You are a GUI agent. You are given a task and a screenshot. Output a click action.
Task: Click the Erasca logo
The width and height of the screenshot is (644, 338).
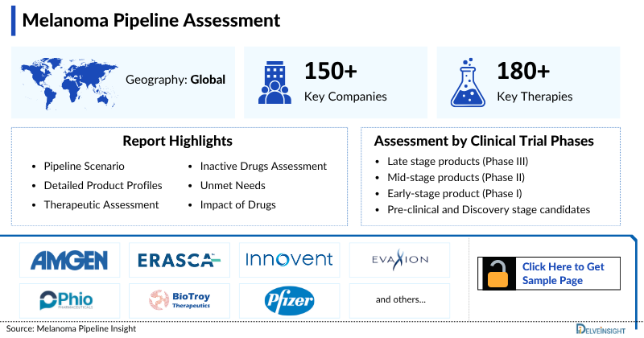click(x=179, y=261)
